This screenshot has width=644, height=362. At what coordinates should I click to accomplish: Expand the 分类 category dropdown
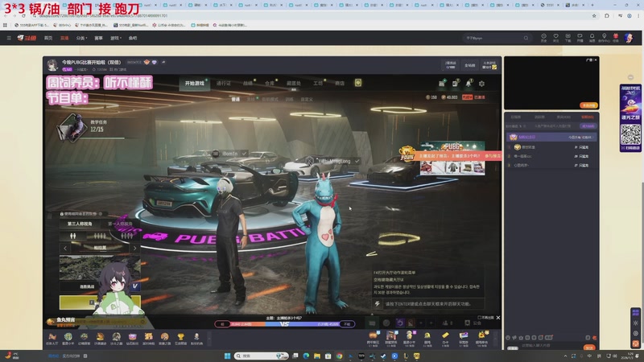(81, 38)
